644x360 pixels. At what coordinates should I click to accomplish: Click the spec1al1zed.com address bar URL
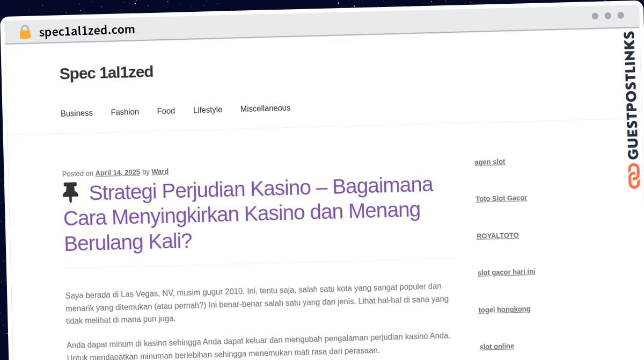tap(87, 31)
